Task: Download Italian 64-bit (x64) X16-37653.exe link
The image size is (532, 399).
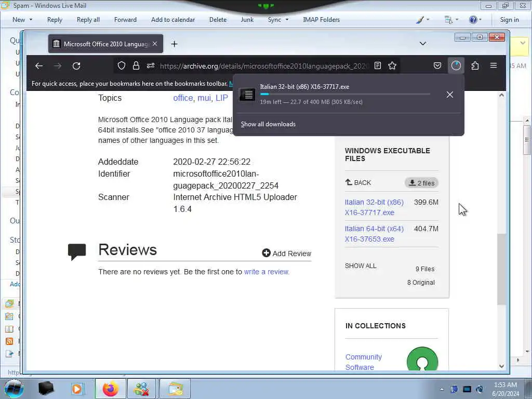Action: [x=374, y=234]
